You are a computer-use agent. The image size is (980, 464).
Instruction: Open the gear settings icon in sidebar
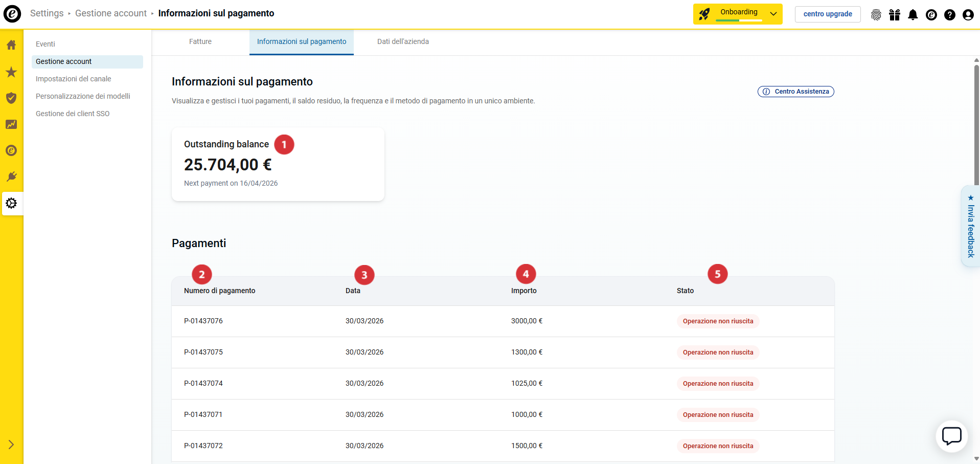(11, 203)
